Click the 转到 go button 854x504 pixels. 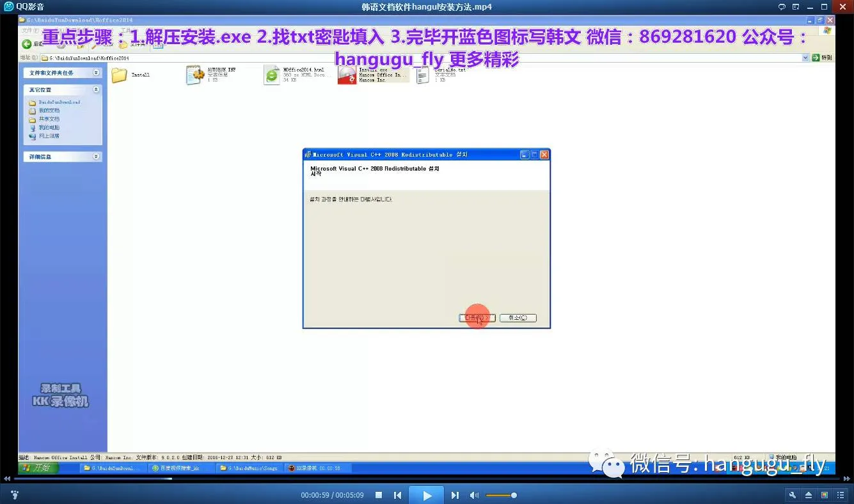pyautogui.click(x=822, y=58)
